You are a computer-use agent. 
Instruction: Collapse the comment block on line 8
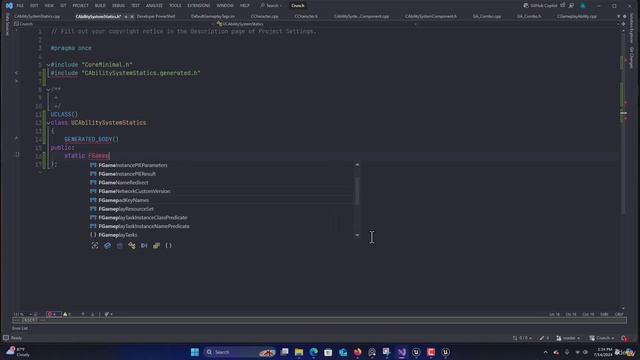tap(48, 89)
